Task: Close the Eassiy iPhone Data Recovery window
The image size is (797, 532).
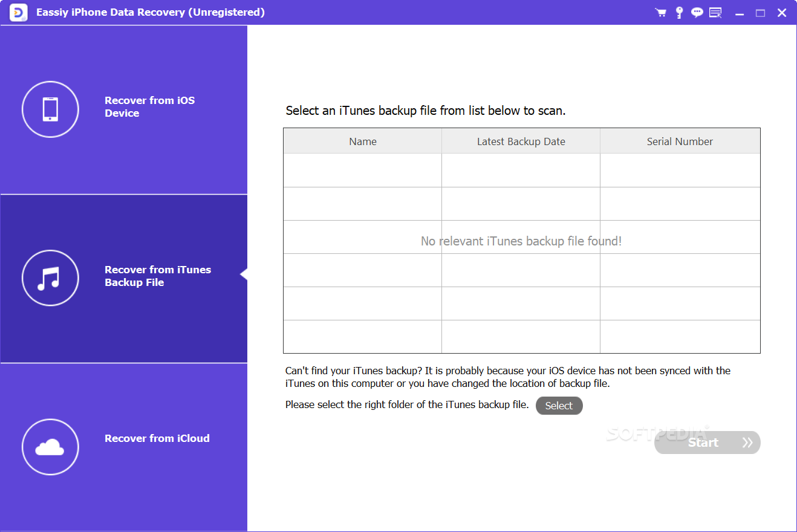Action: point(782,13)
